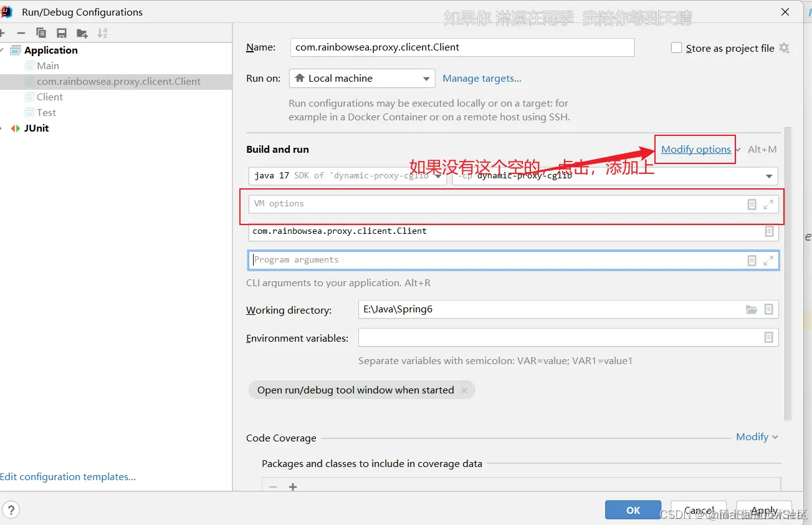812x525 pixels.
Task: Open the -cp dynamic-proxy-cglib module dropdown
Action: tap(615, 176)
